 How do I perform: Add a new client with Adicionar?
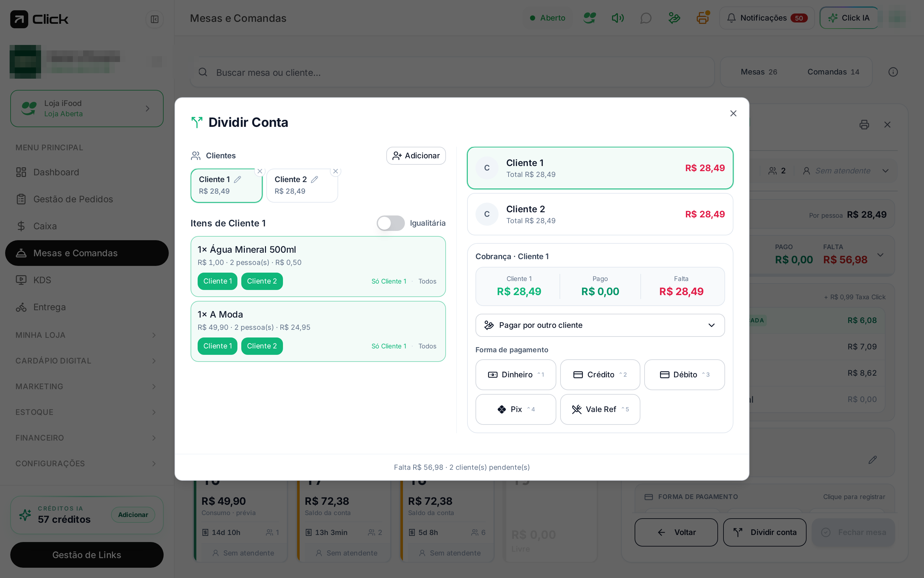416,156
